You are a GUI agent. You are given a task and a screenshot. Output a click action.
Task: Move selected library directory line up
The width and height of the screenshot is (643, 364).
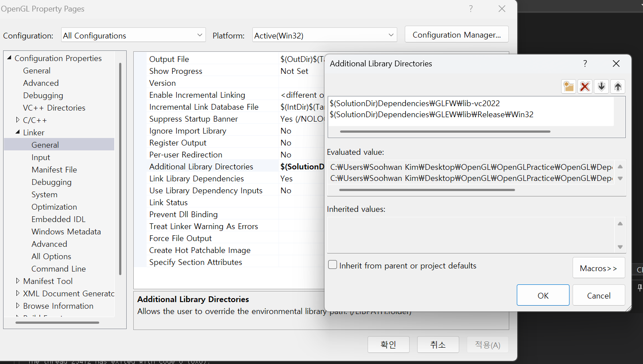pyautogui.click(x=618, y=86)
